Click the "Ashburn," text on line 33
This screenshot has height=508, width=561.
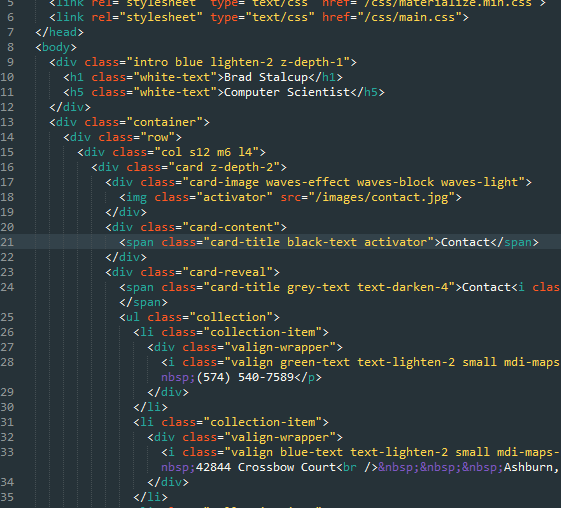pyautogui.click(x=531, y=467)
